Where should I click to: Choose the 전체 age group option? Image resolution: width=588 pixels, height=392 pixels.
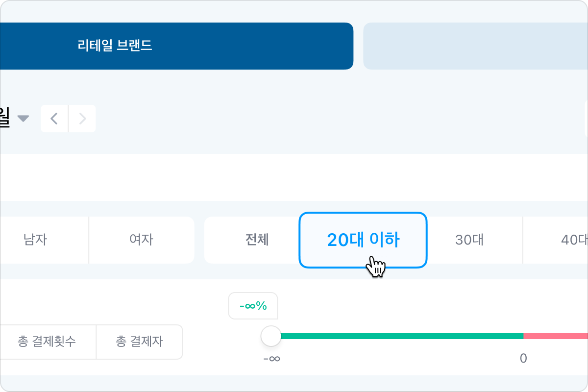click(257, 240)
